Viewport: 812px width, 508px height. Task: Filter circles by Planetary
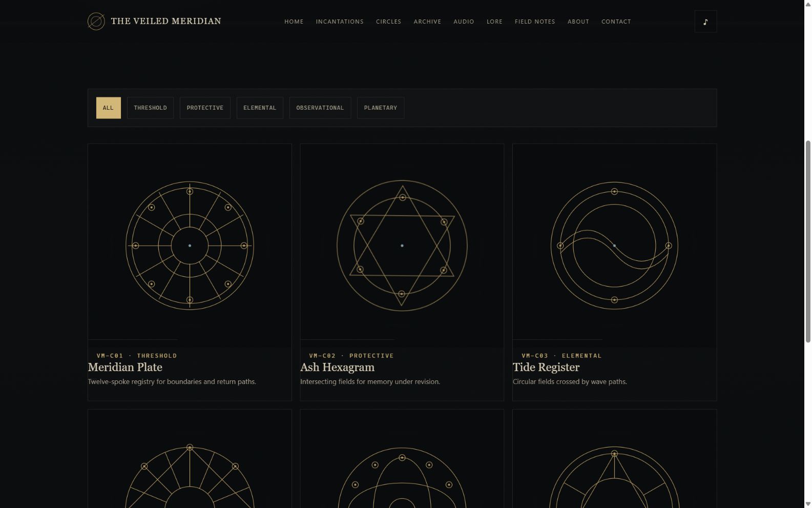(x=381, y=108)
